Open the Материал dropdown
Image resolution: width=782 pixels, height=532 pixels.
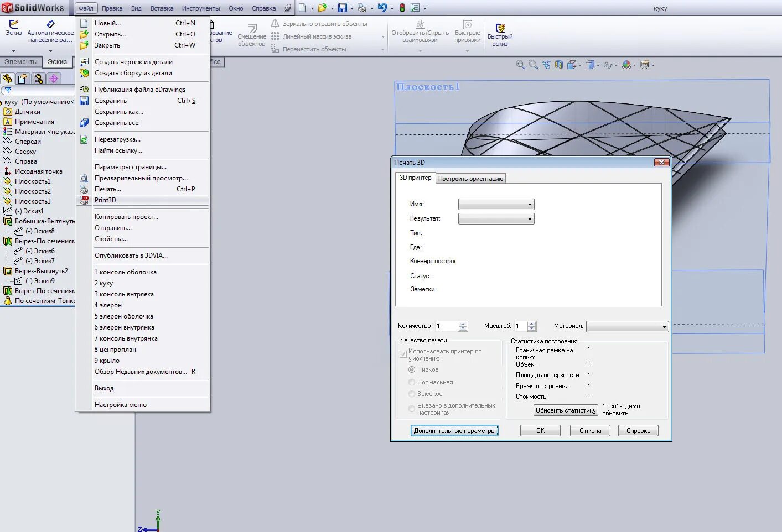point(628,326)
